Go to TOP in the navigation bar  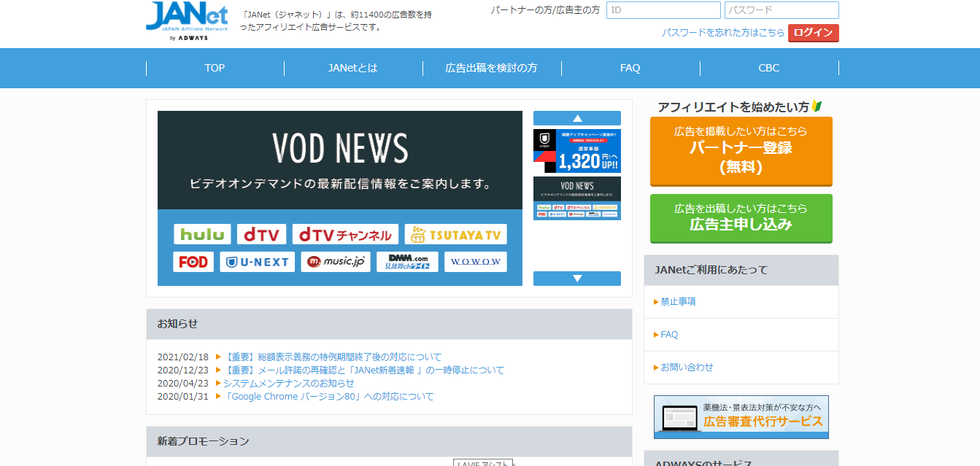(215, 68)
